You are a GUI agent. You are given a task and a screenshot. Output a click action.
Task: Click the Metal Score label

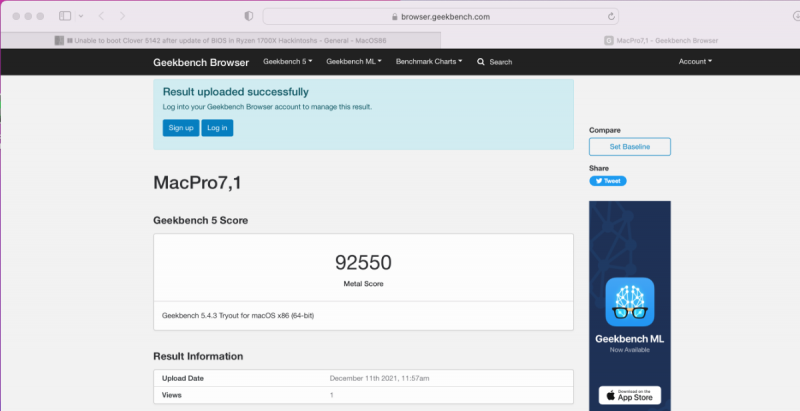point(363,284)
